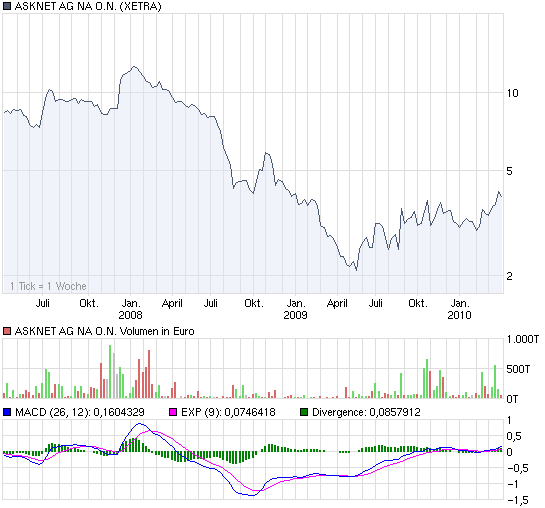Click the green Divergence legend square
This screenshot has height=508, width=545.
[304, 412]
